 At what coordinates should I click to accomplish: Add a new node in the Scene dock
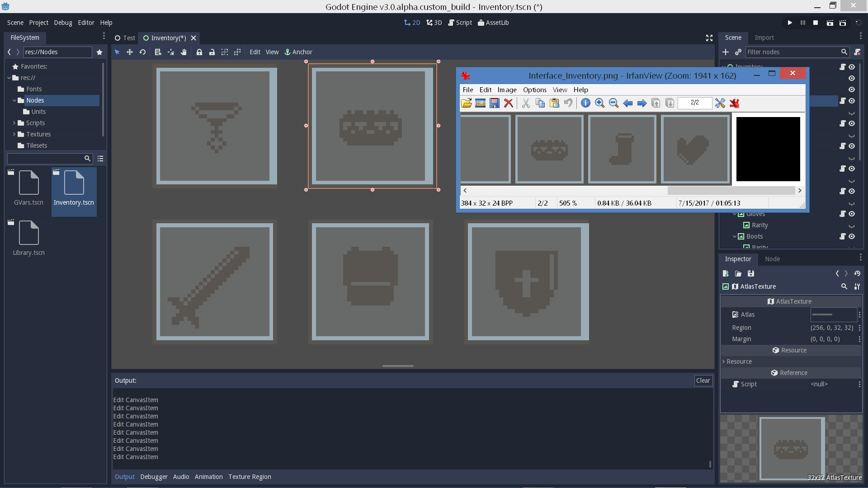click(x=726, y=52)
